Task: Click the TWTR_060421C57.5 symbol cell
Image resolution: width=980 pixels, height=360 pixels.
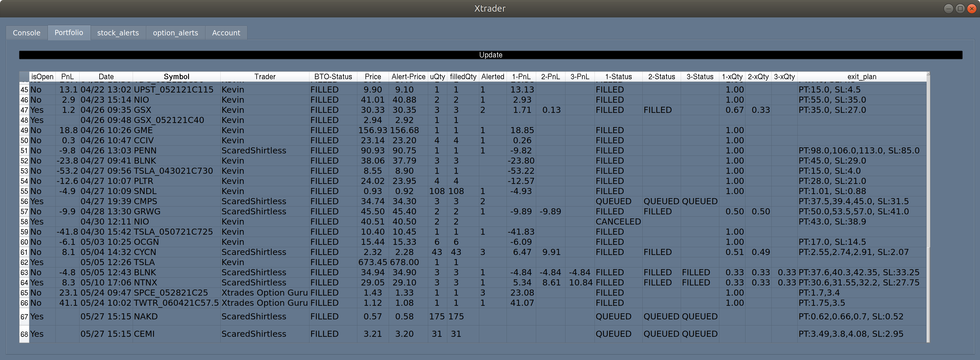Action: pos(176,303)
